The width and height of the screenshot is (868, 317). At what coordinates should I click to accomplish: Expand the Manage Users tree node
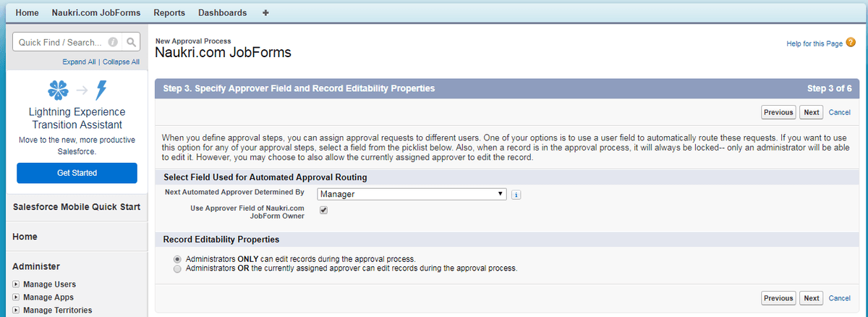tap(16, 284)
